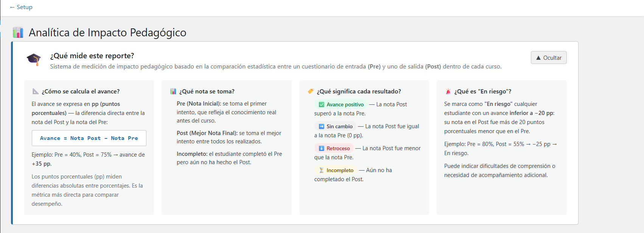This screenshot has height=233, width=644.
Task: Click the formula box 'Avance = Nota Post − Nota Pre'
Action: pyautogui.click(x=89, y=138)
